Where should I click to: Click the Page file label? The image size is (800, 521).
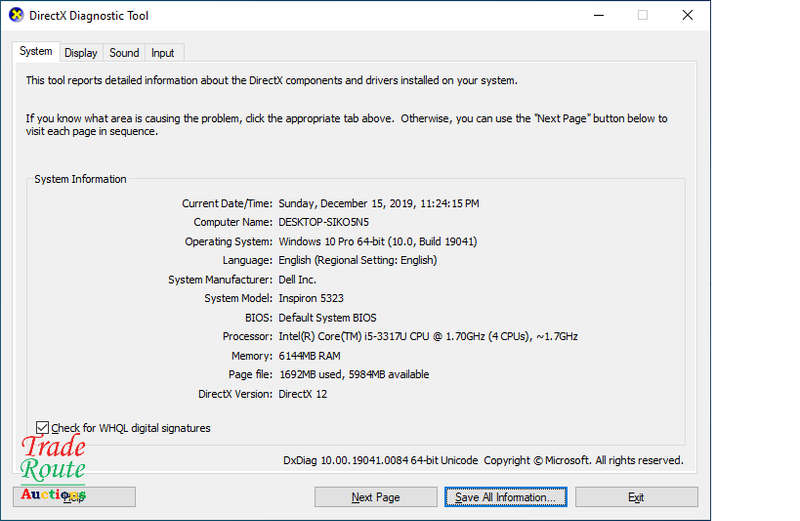(x=251, y=375)
